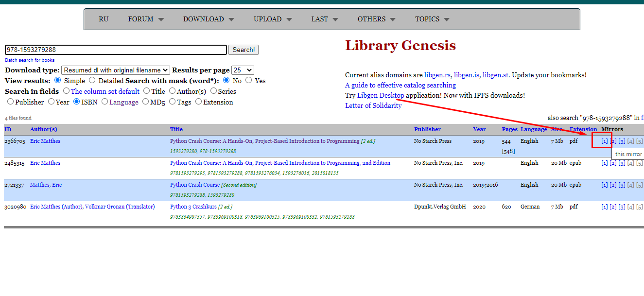The height and width of the screenshot is (296, 644).
Task: Sort results by Year column header
Action: coord(479,129)
